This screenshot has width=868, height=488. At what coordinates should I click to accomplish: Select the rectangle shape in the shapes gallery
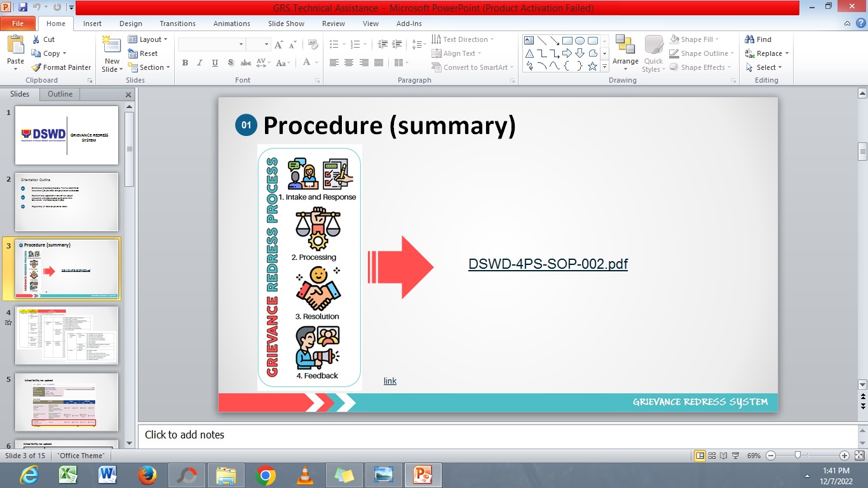coord(567,41)
